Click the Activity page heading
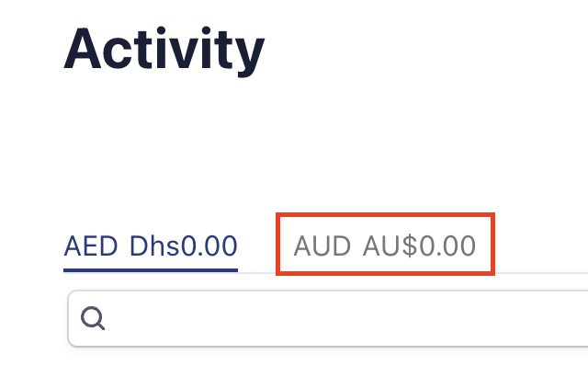The width and height of the screenshot is (588, 377). click(x=164, y=50)
